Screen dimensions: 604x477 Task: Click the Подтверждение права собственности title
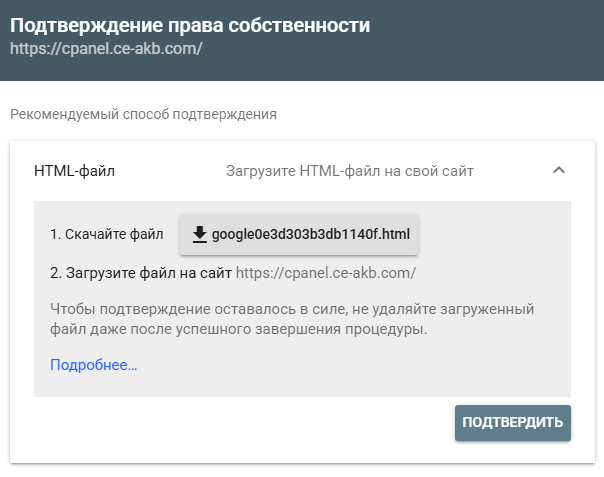tap(190, 26)
